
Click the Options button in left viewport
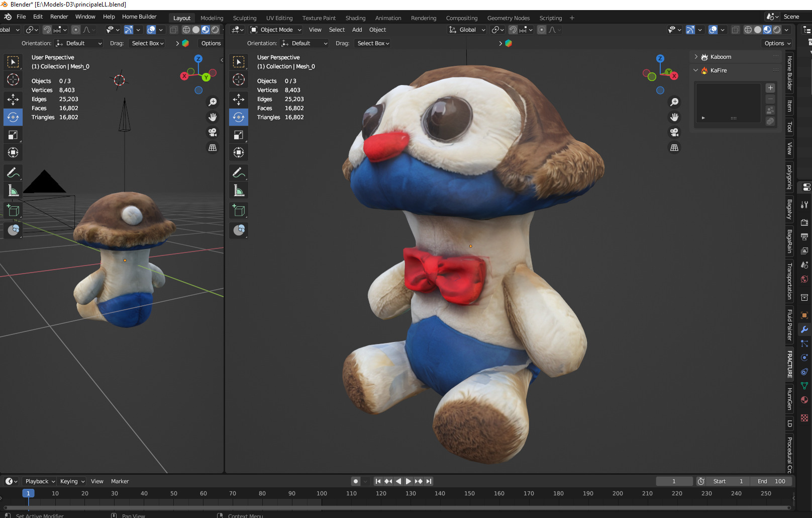coord(211,43)
